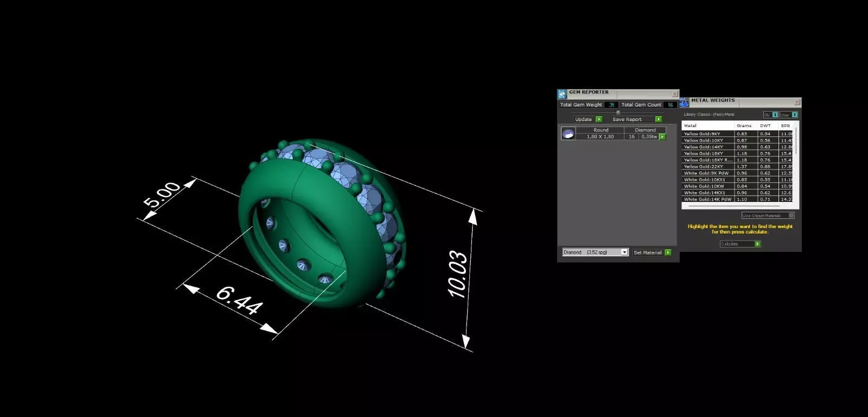This screenshot has width=868, height=417.
Task: Close the Gem Reporter panel
Action: pyautogui.click(x=675, y=94)
